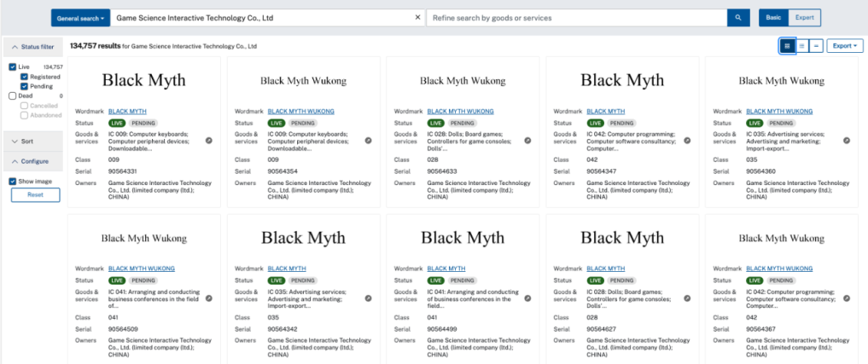Viewport: 868px width, 364px height.
Task: Click the Refine search by goods field
Action: tap(576, 18)
